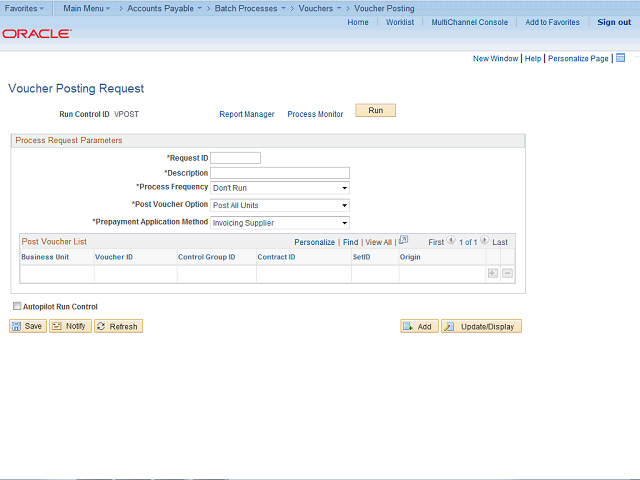
Task: Delete row with minus icon
Action: coord(507,273)
